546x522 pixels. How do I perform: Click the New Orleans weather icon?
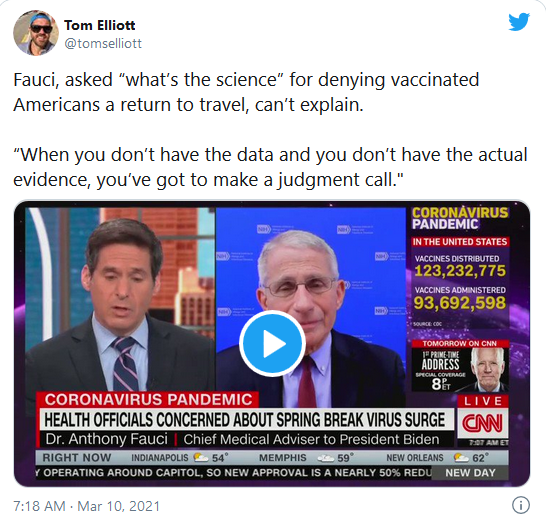(x=461, y=458)
